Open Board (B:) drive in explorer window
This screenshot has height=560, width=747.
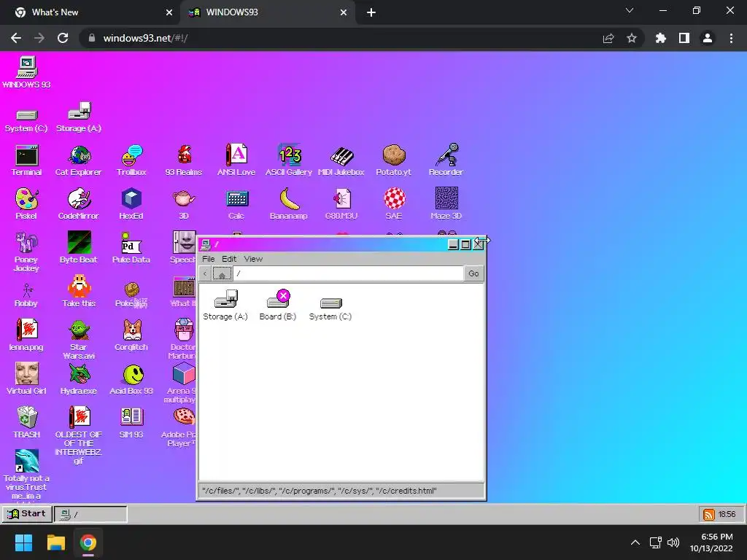tap(278, 306)
